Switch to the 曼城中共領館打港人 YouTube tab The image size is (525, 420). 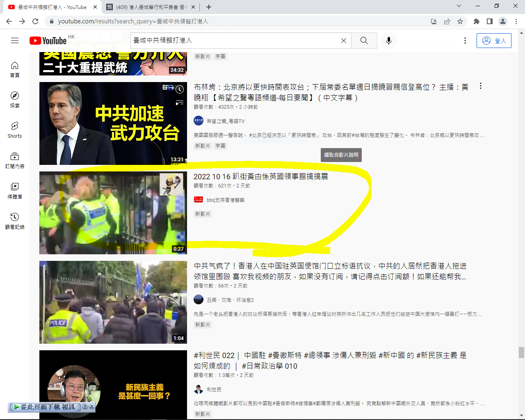52,7
